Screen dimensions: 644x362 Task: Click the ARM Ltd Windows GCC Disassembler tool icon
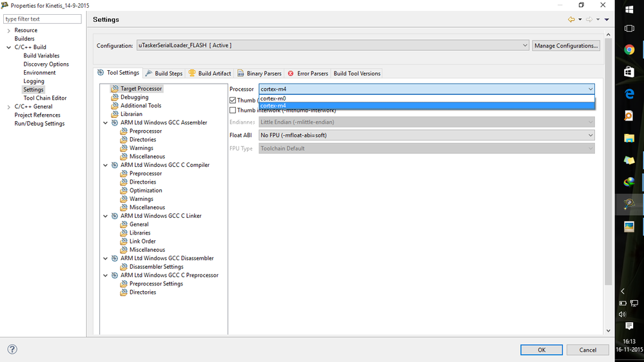pos(115,258)
